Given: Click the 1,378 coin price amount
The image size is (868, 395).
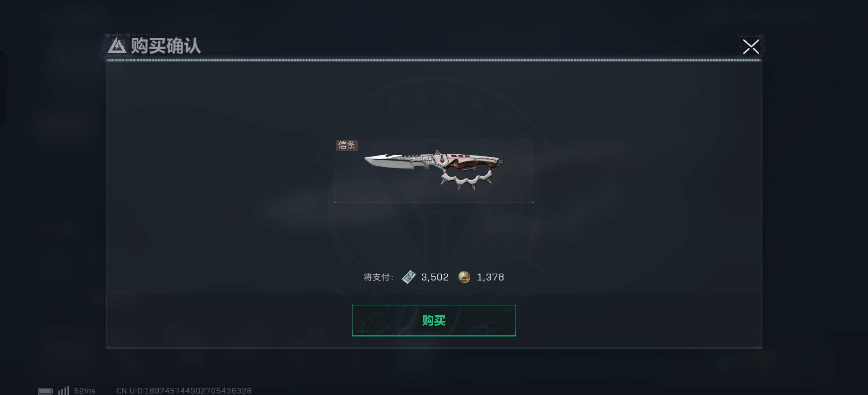Looking at the screenshot, I should [490, 277].
